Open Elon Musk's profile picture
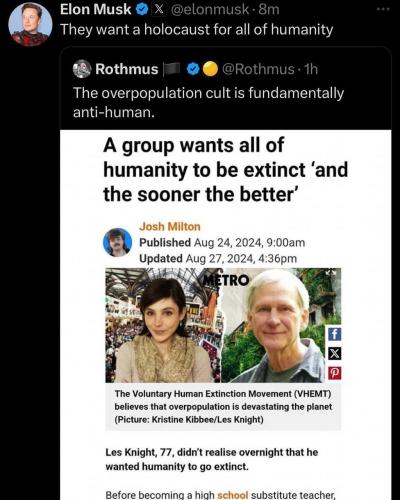Image resolution: width=400 pixels, height=500 pixels. (x=30, y=24)
